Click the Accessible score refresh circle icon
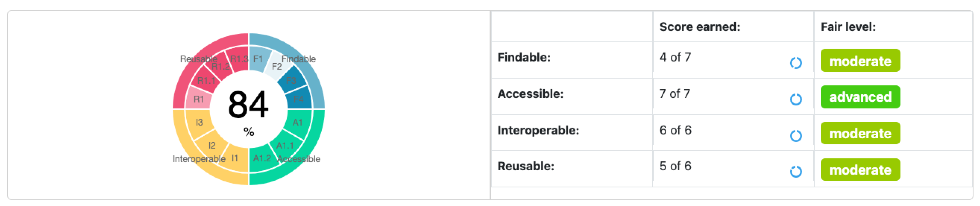 (796, 99)
